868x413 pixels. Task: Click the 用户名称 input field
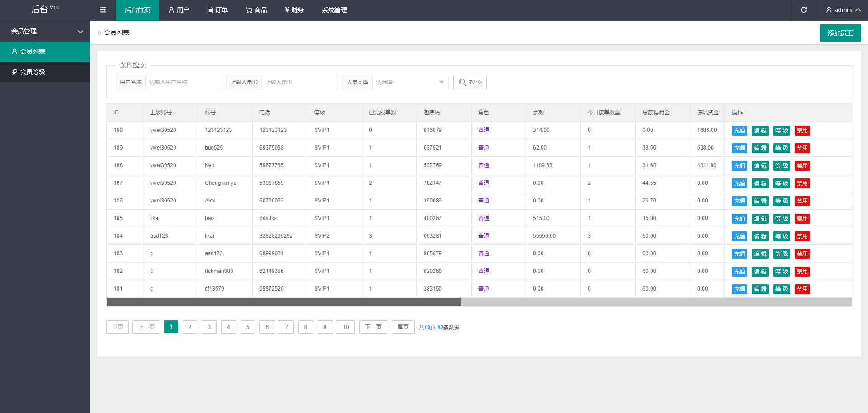[183, 82]
